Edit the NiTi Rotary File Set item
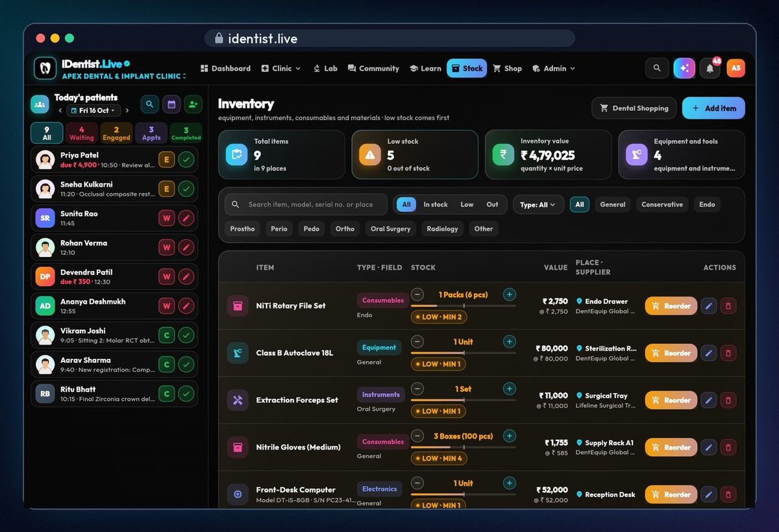 pos(709,306)
